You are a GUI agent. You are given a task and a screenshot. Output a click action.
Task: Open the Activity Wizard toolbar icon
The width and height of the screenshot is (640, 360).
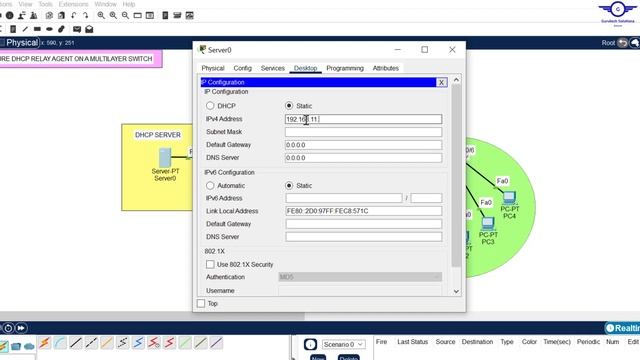click(34, 16)
